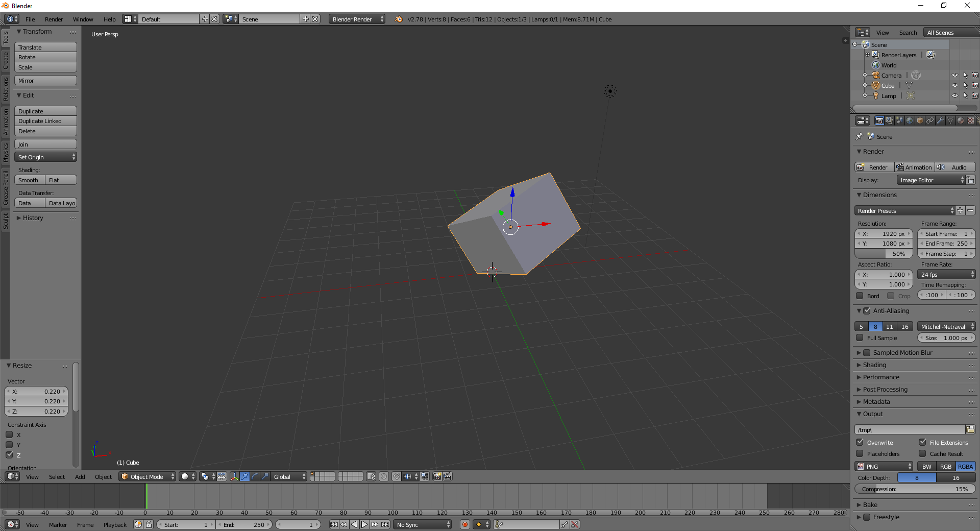Select the scale manipulator icon
This screenshot has height=531, width=980.
click(265, 476)
